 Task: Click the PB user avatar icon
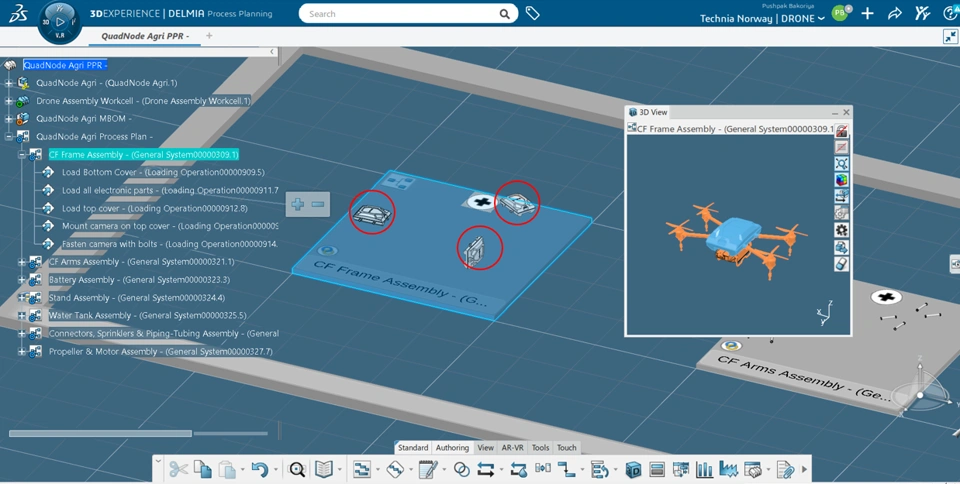coord(840,13)
